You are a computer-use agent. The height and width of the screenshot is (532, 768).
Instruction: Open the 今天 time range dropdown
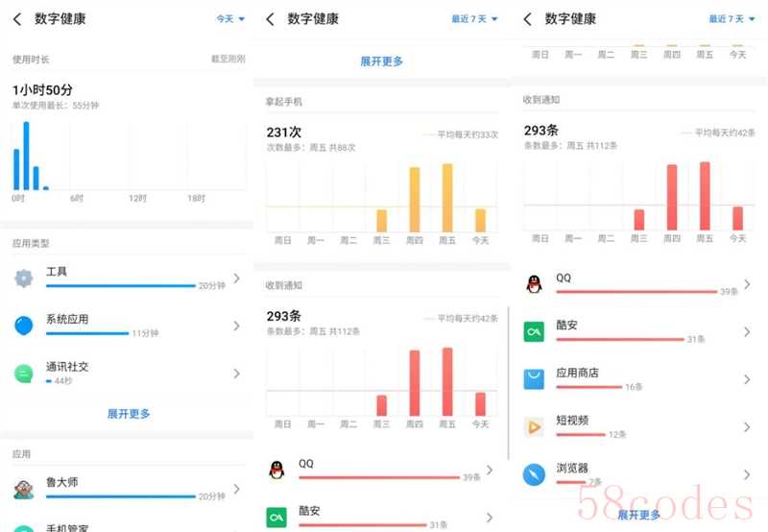[230, 19]
